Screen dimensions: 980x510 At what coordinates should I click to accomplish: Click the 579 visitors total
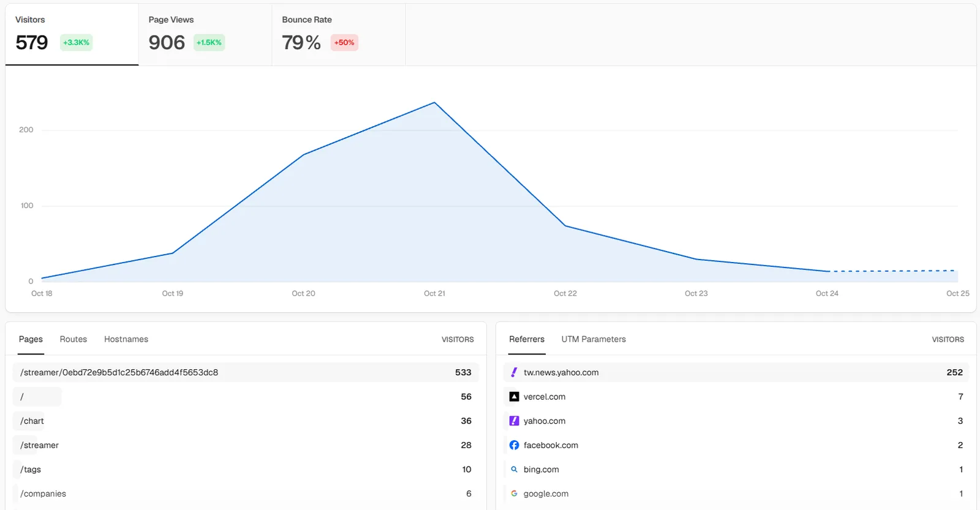click(x=32, y=42)
